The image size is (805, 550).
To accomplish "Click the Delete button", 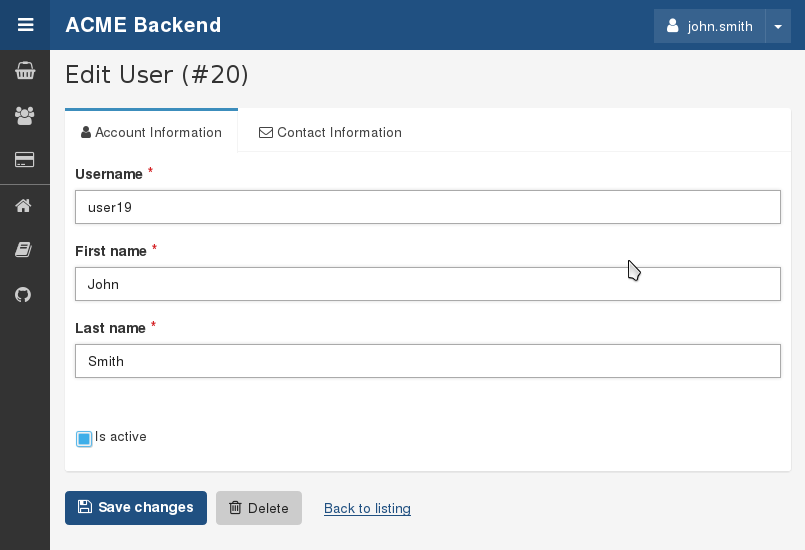I will tap(259, 508).
